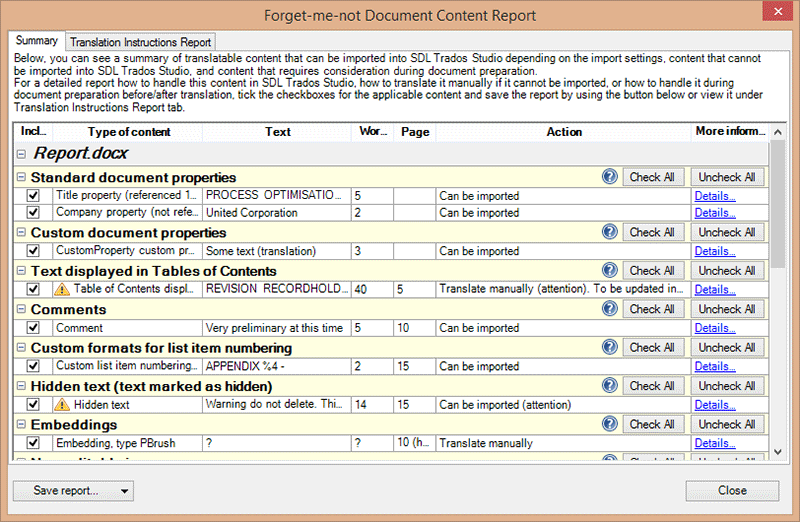Screen dimensions: 800x522
Task: Open the Save report dropdown arrow
Action: click(124, 491)
